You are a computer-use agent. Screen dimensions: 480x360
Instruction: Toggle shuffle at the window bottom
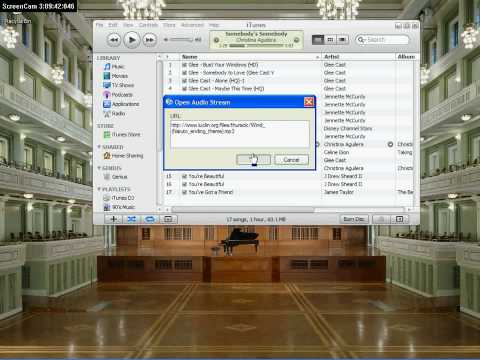131,219
